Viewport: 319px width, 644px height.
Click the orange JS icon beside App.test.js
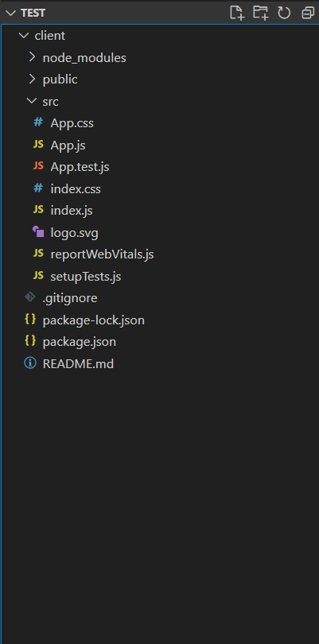point(38,166)
